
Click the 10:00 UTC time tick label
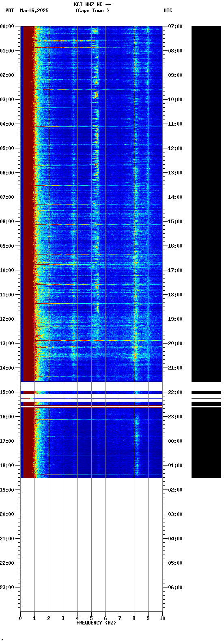(175, 100)
